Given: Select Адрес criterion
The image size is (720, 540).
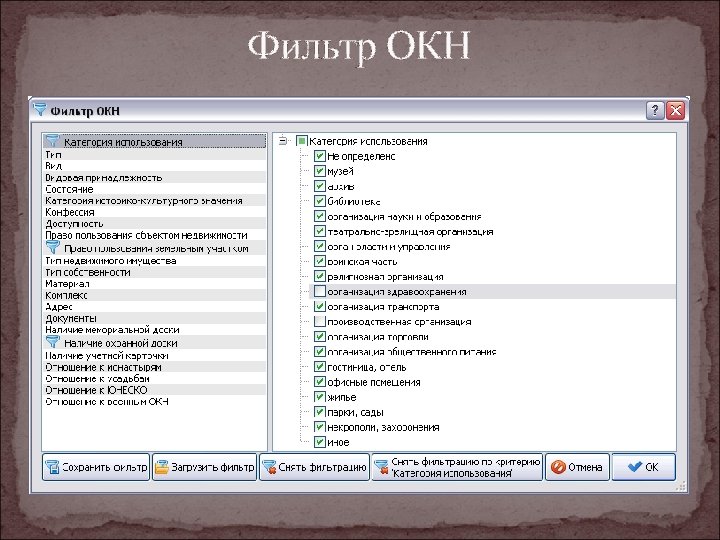Looking at the screenshot, I should click(x=154, y=307).
